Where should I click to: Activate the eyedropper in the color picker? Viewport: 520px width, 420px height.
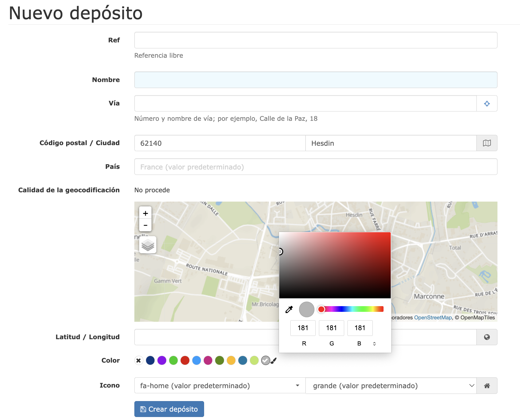tap(289, 309)
